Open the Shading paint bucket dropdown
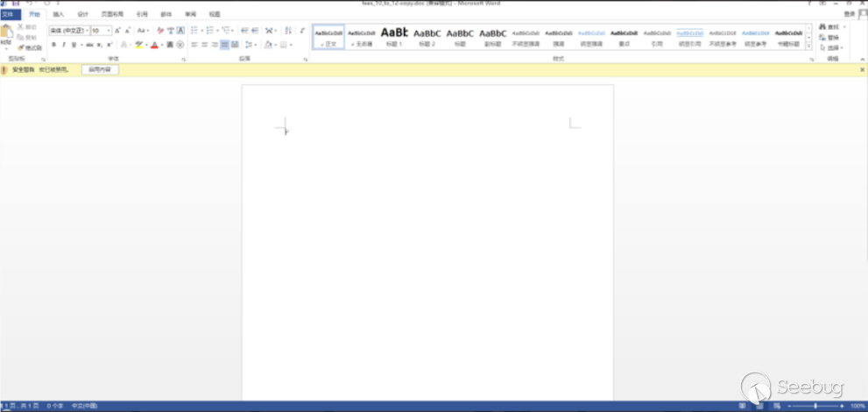Screen dimensions: 868x412 point(269,45)
